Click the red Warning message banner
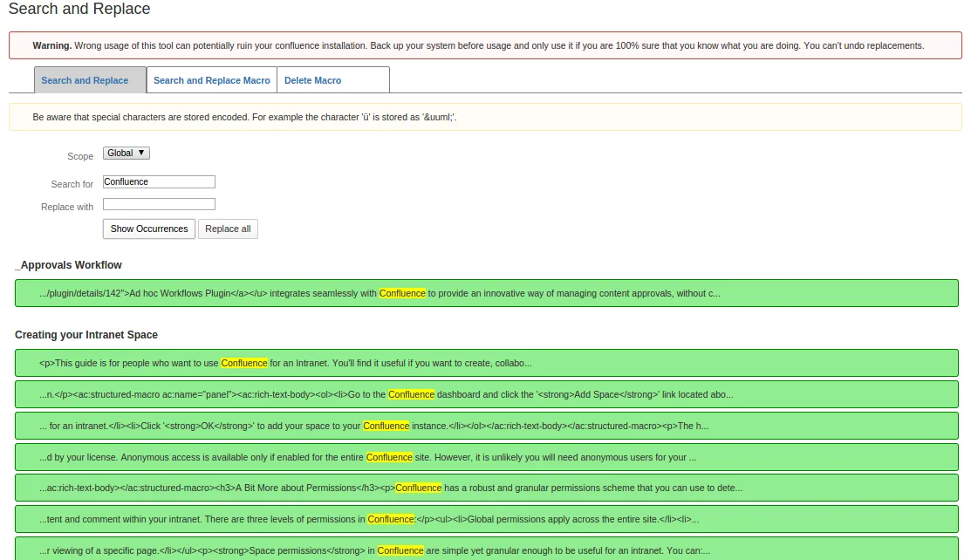 [485, 45]
